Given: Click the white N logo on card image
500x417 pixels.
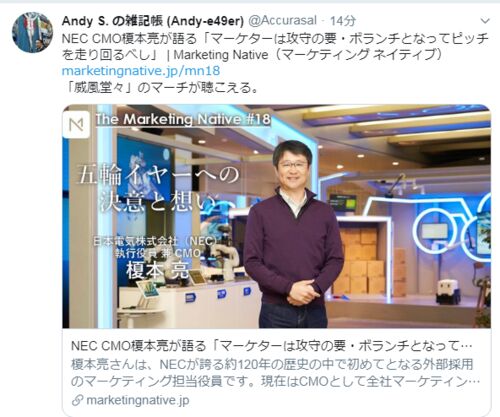Looking at the screenshot, I should tap(76, 125).
